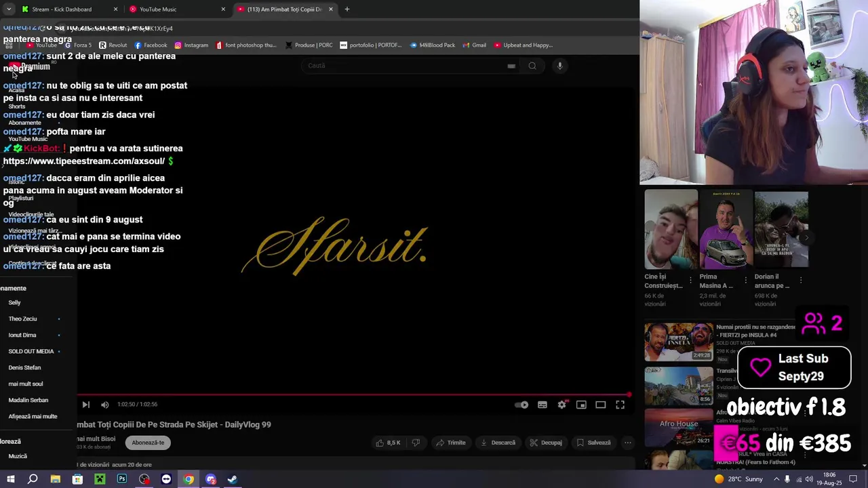Open Upbeat and Happy bookmark
This screenshot has height=488, width=868.
(x=523, y=45)
